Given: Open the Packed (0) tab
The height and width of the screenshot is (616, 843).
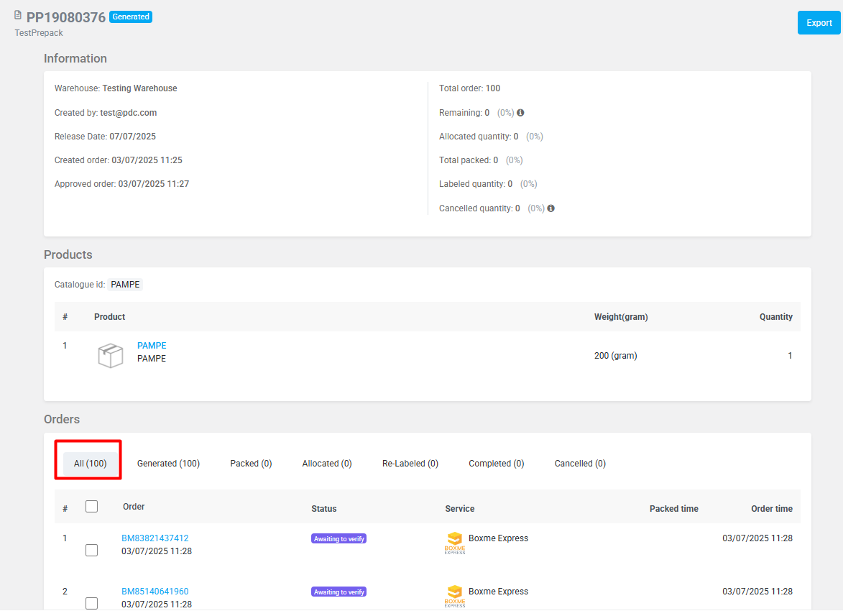Looking at the screenshot, I should click(251, 464).
